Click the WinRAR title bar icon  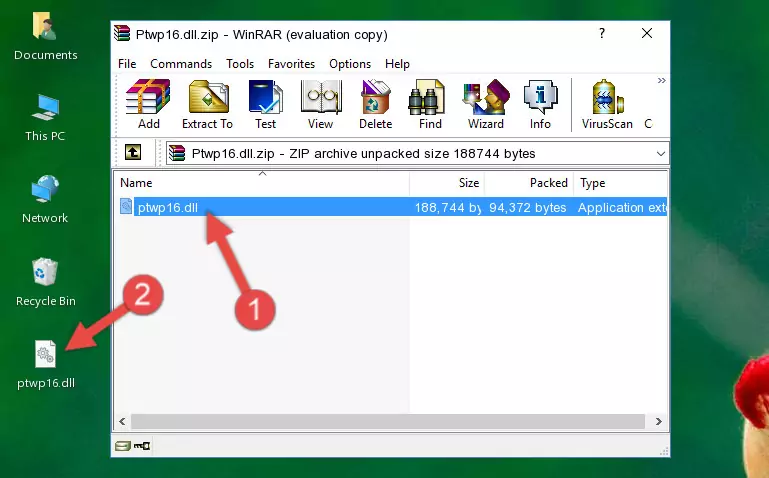click(122, 34)
